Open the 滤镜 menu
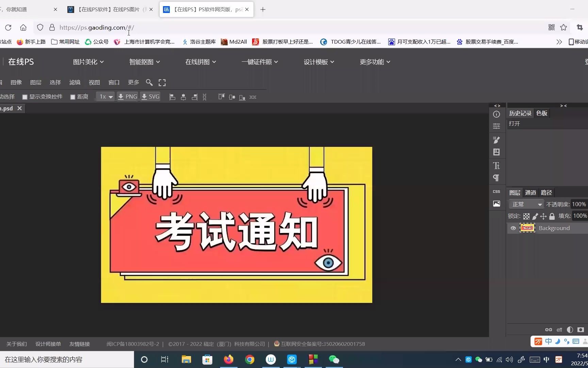 75,82
